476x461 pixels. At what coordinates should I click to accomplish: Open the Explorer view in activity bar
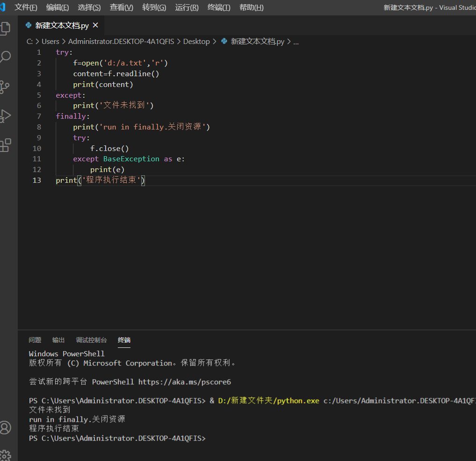coord(5,29)
